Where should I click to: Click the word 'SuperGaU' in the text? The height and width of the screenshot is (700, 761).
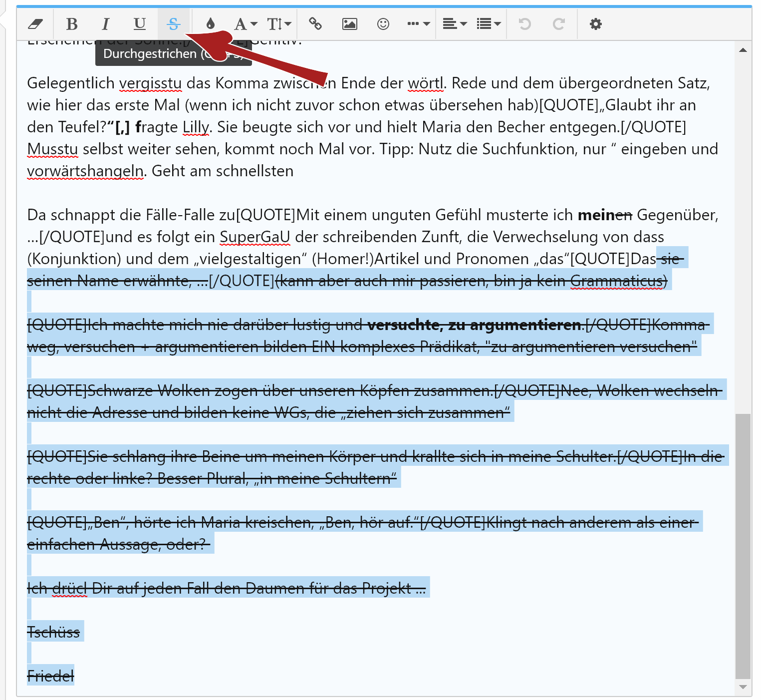click(x=255, y=237)
